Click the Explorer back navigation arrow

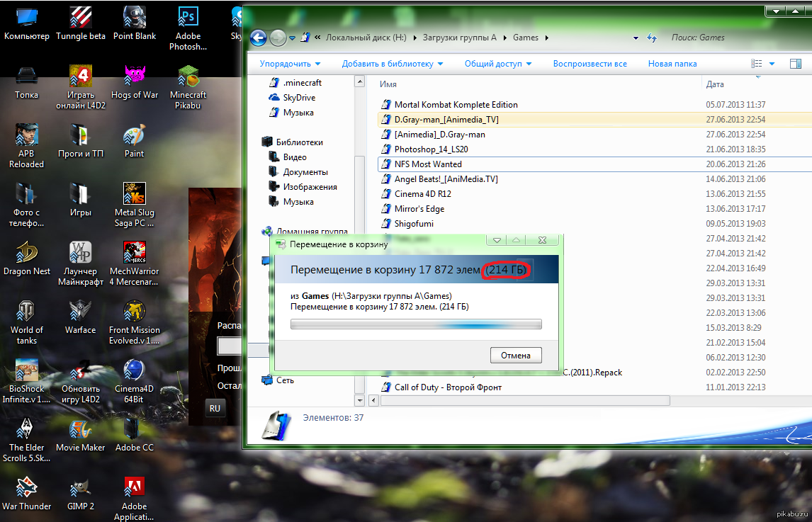click(258, 38)
